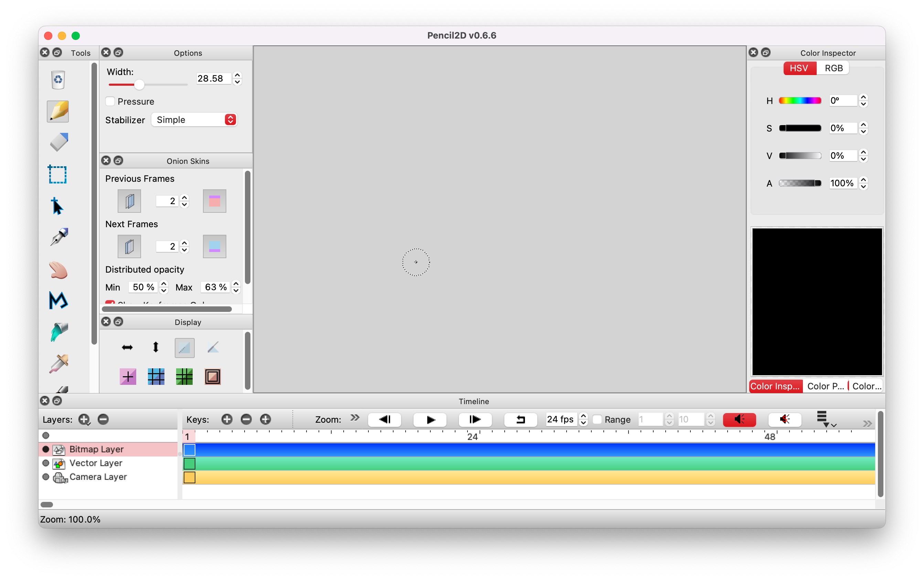The height and width of the screenshot is (579, 924).
Task: Select the Move arrow tool
Action: tap(57, 206)
